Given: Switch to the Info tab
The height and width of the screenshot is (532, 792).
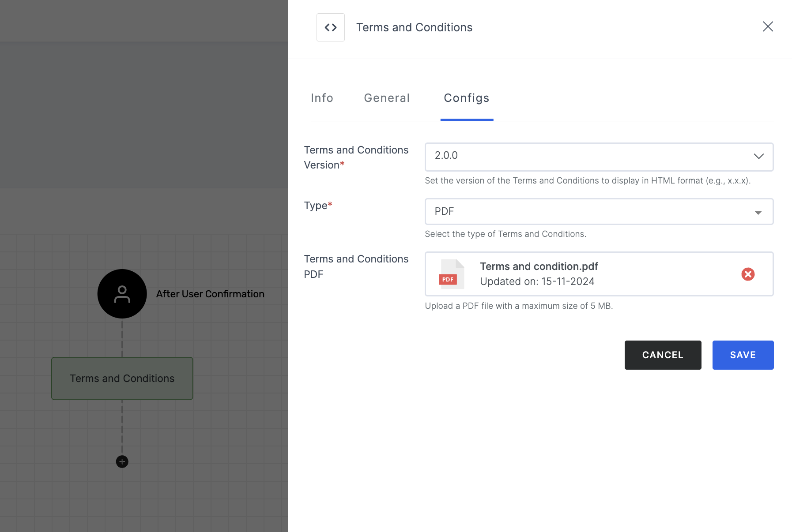Looking at the screenshot, I should (x=322, y=98).
